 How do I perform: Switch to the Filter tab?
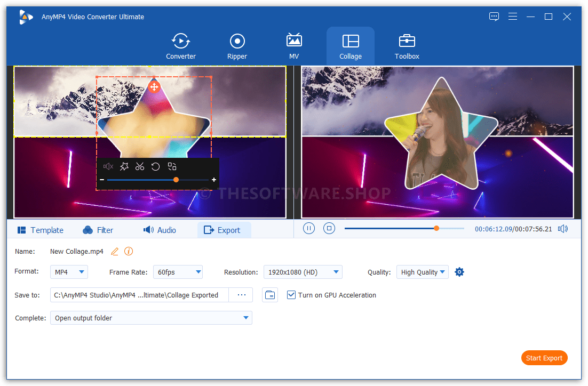click(x=98, y=230)
